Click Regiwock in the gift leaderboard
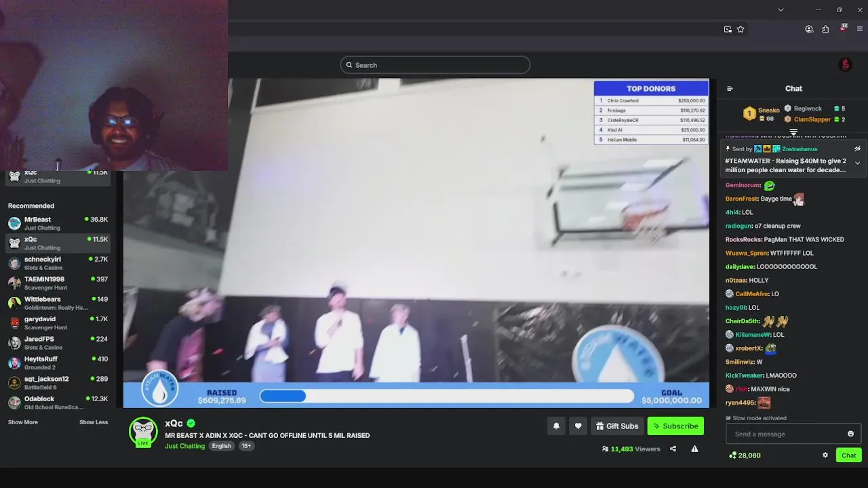Viewport: 868px width, 488px height. pyautogui.click(x=808, y=108)
